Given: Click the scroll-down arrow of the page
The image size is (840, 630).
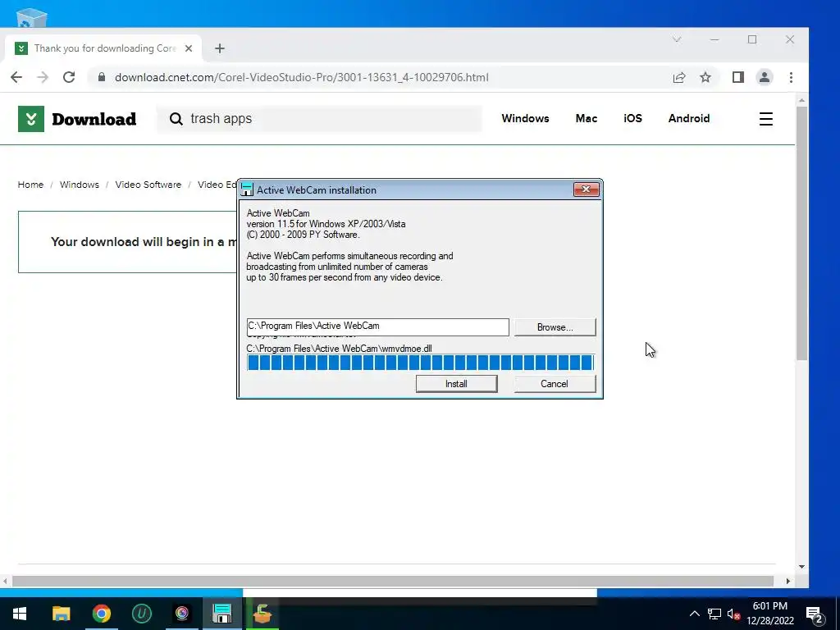Looking at the screenshot, I should coord(801,567).
